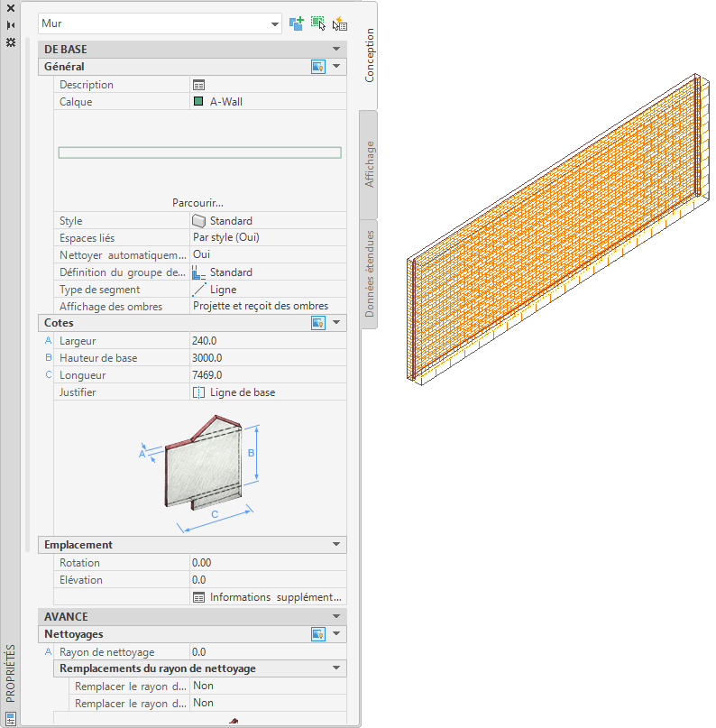
Task: Collapse Remplacements du rayon de nettoyage group
Action: pyautogui.click(x=336, y=668)
